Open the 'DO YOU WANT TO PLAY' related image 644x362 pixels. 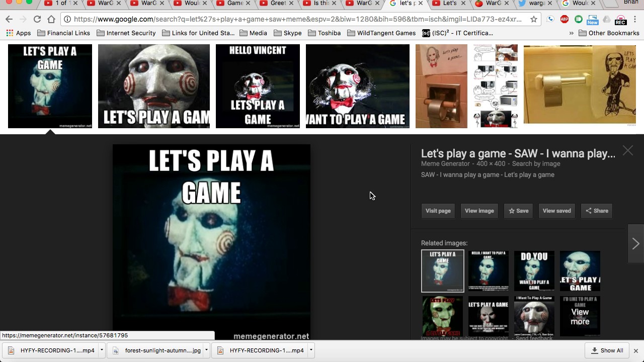click(534, 271)
